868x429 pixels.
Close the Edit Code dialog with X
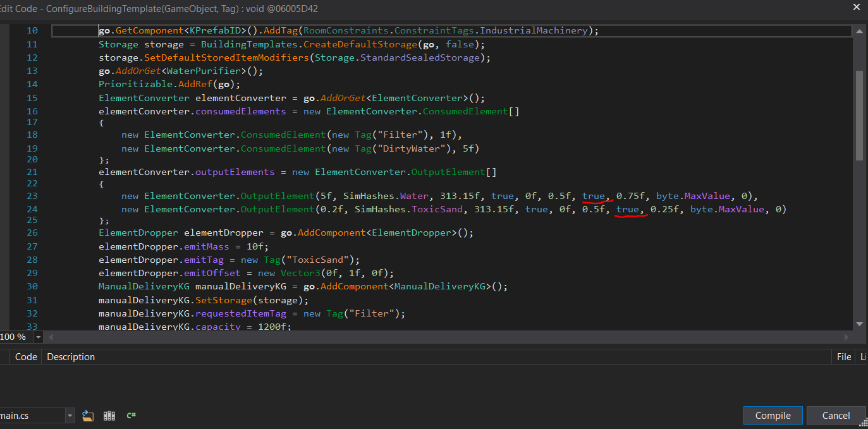(x=856, y=8)
